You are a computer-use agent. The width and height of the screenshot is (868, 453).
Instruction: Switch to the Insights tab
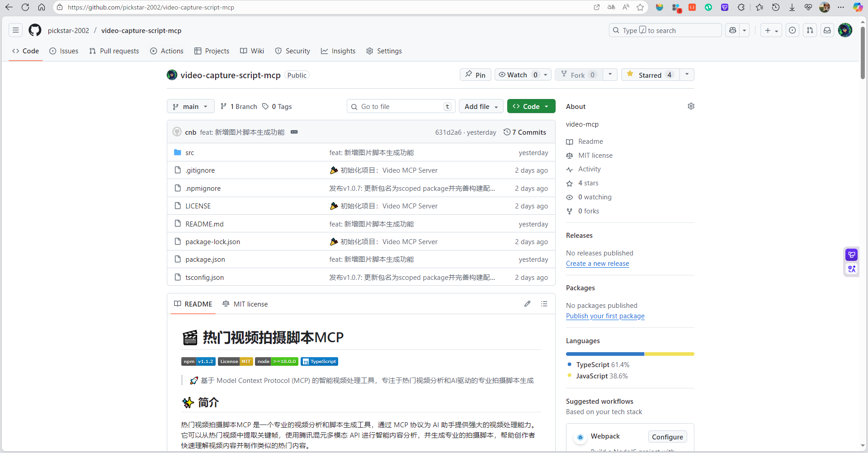point(338,51)
